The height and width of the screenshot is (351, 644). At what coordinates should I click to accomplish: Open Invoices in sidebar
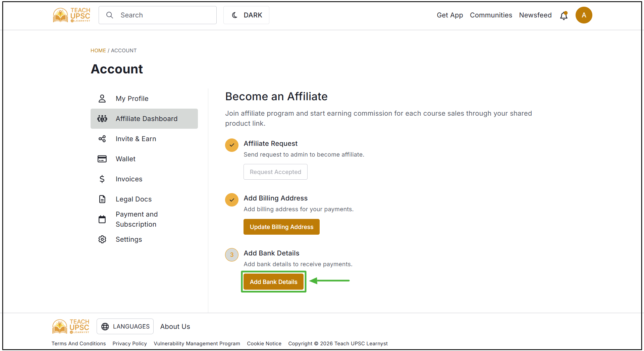pos(144,179)
